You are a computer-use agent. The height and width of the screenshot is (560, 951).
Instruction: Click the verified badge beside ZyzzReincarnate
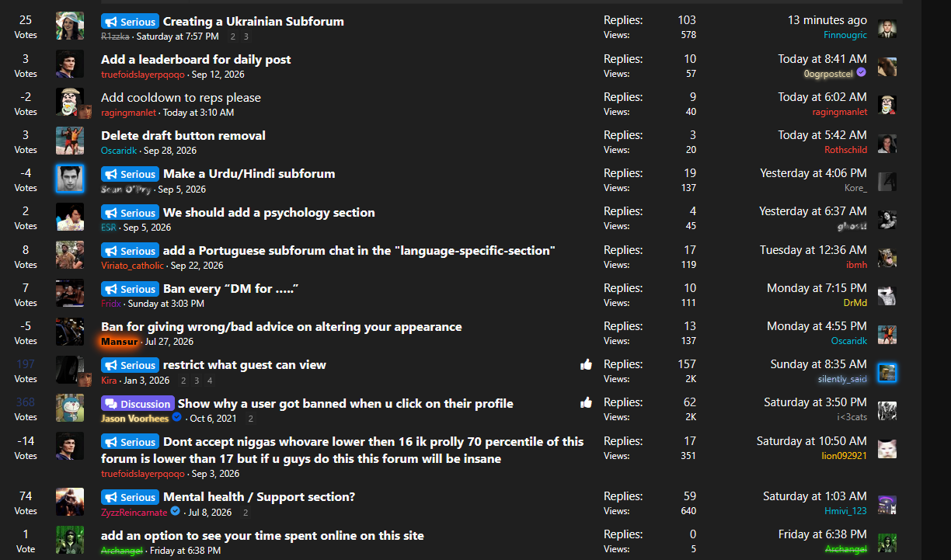tap(175, 512)
